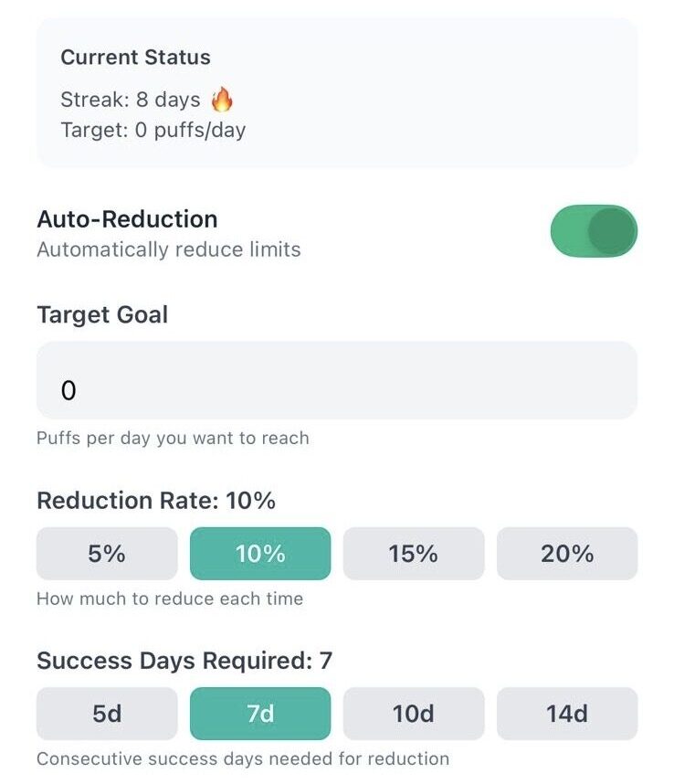Choose the 7d success days option

260,714
